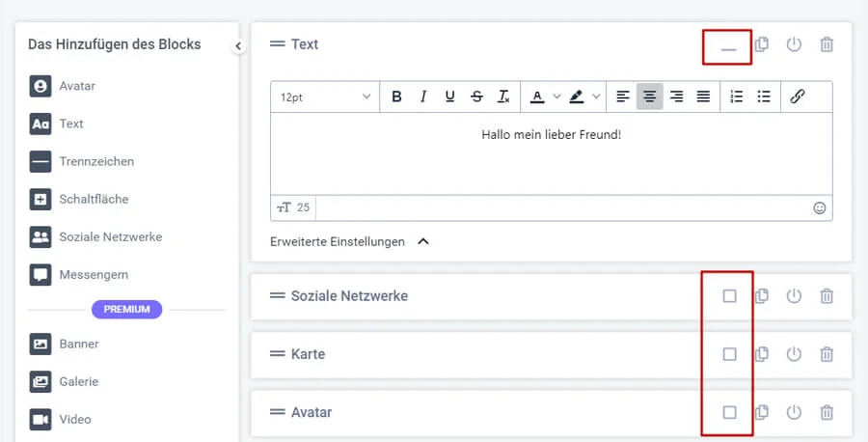Image resolution: width=868 pixels, height=442 pixels.
Task: Disable the Avatar block with power icon
Action: [x=794, y=412]
